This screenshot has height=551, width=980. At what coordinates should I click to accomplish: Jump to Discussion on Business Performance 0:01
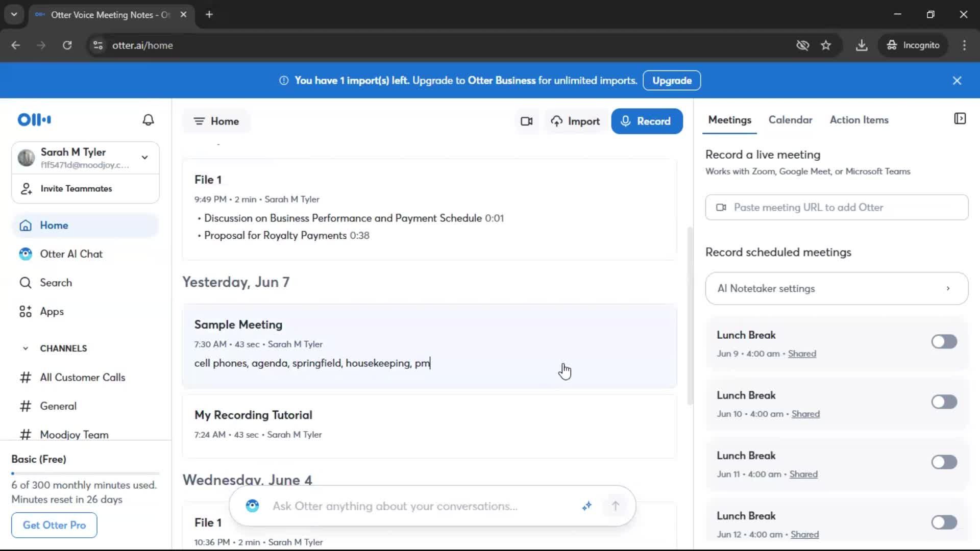click(354, 218)
